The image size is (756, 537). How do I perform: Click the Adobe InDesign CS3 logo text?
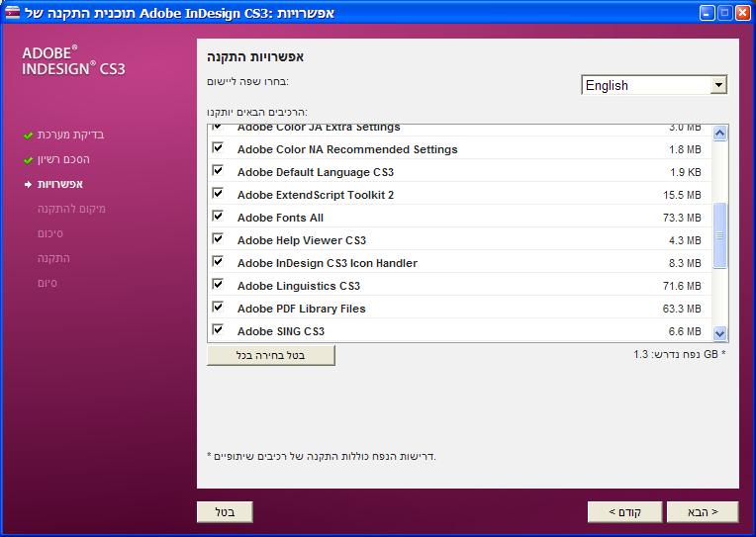73,60
